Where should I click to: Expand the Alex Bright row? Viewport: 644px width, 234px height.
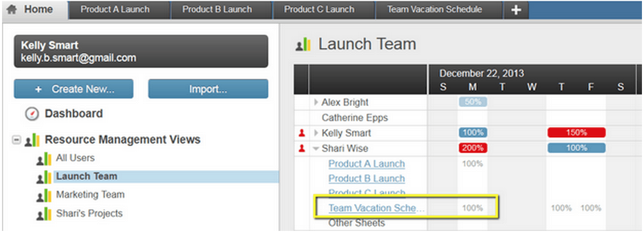316,103
